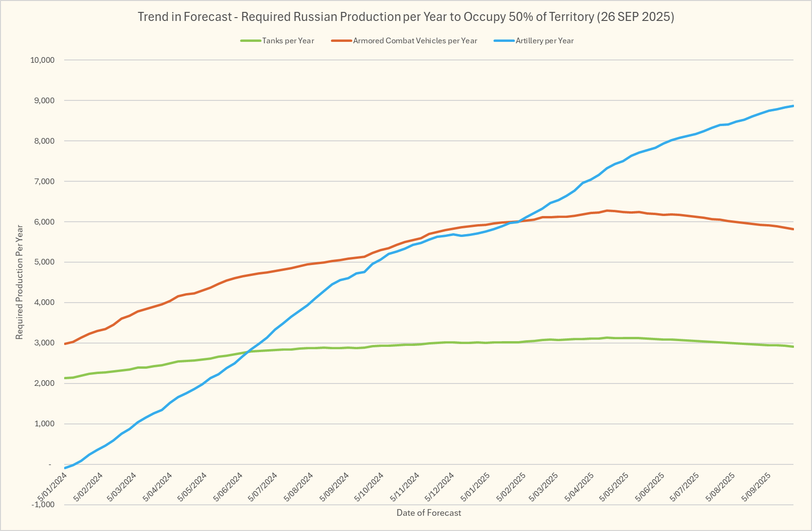The width and height of the screenshot is (812, 531).
Task: Select the Armored Combat Vehicles per Year legend label
Action: pos(415,41)
